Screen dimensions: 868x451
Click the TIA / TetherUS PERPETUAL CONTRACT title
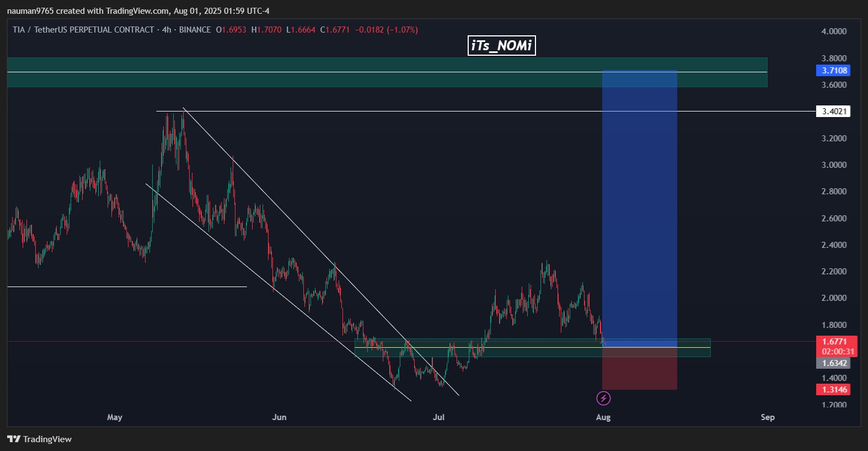tap(83, 30)
